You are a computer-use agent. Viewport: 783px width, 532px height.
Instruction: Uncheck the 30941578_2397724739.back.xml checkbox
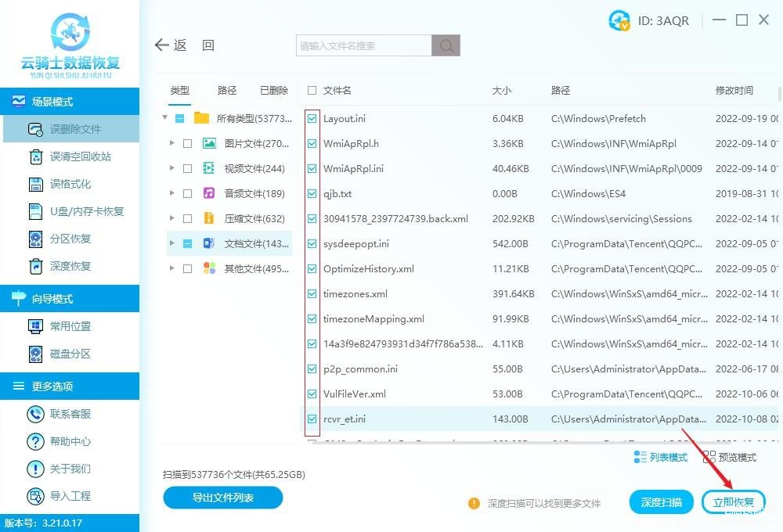[312, 218]
